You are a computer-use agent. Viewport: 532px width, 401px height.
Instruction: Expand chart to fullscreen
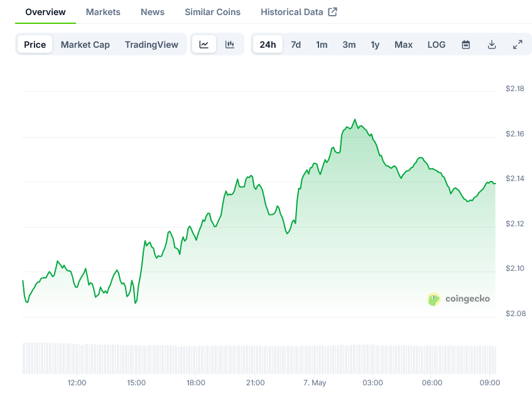518,45
